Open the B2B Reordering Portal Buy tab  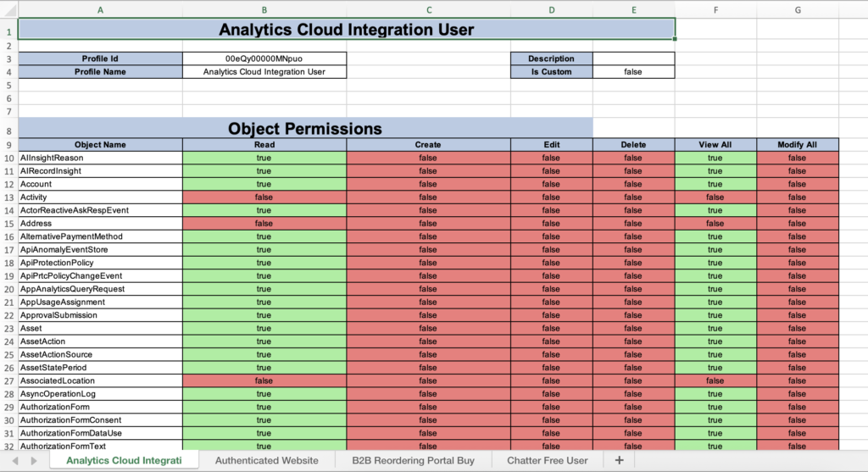click(x=413, y=460)
